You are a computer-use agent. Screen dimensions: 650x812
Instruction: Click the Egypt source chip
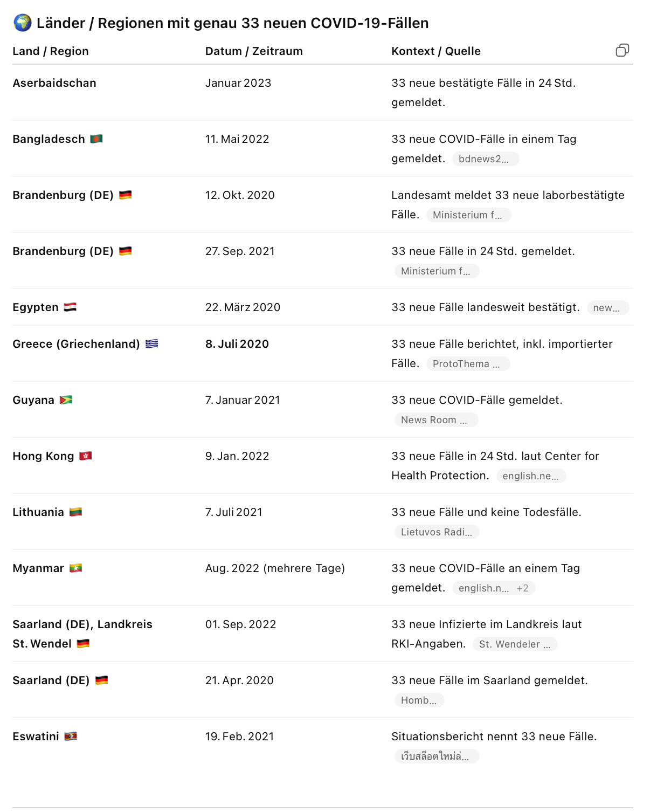click(606, 308)
